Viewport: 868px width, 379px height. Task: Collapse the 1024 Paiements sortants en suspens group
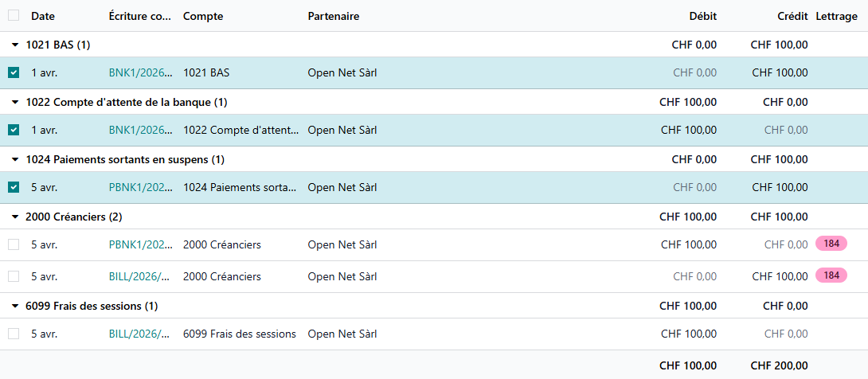(x=14, y=160)
